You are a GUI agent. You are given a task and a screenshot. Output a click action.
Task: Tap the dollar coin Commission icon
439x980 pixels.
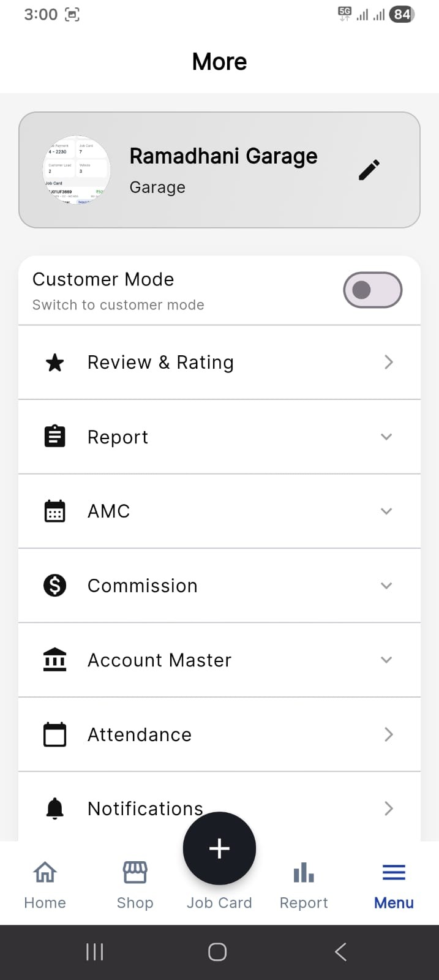[x=55, y=586]
